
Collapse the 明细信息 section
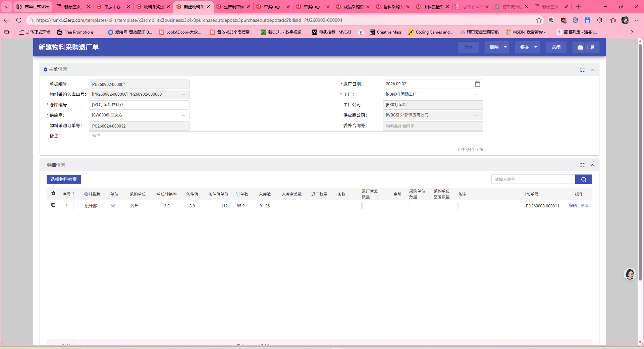pos(592,165)
